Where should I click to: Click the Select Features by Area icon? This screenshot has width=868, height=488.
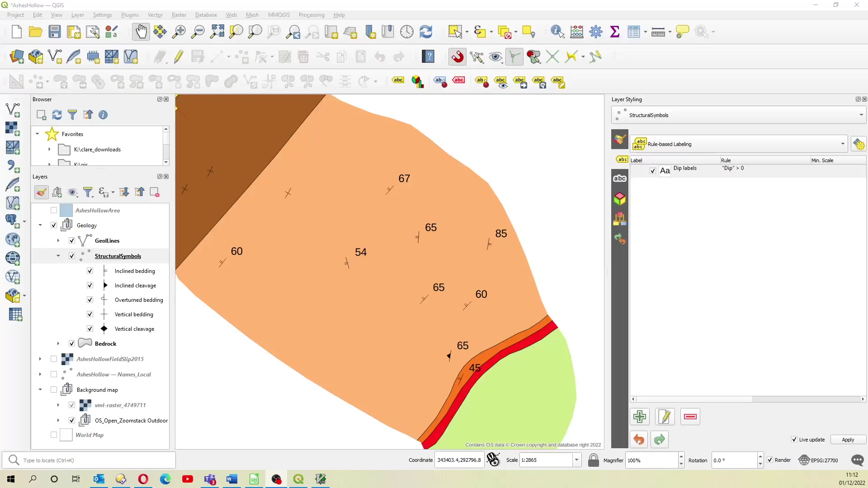tap(454, 32)
